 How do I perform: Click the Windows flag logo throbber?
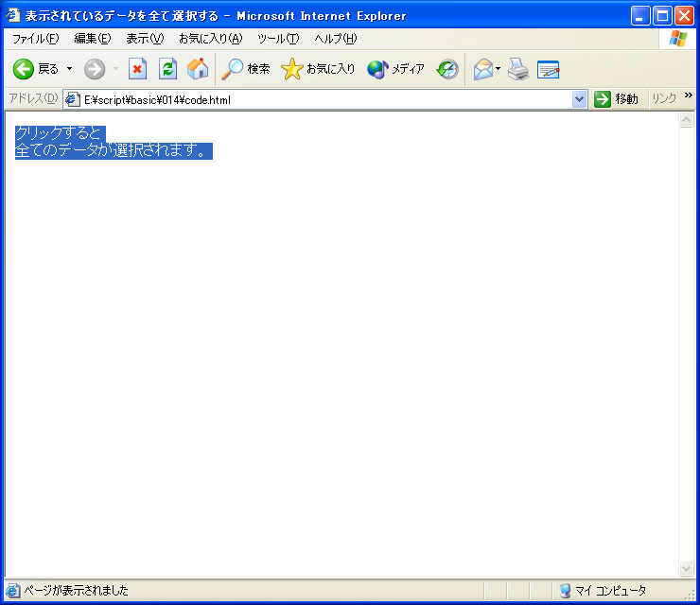[677, 39]
